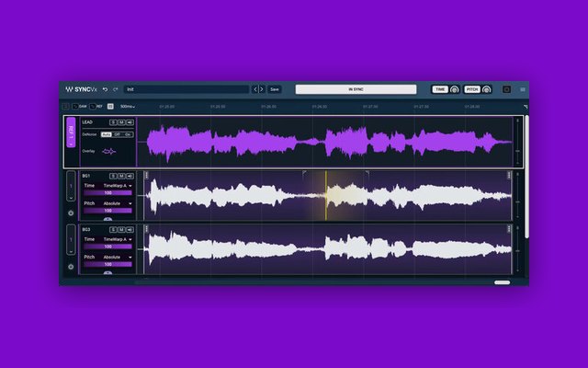The width and height of the screenshot is (588, 368).
Task: Toggle the PITCH sync button
Action: 472,89
